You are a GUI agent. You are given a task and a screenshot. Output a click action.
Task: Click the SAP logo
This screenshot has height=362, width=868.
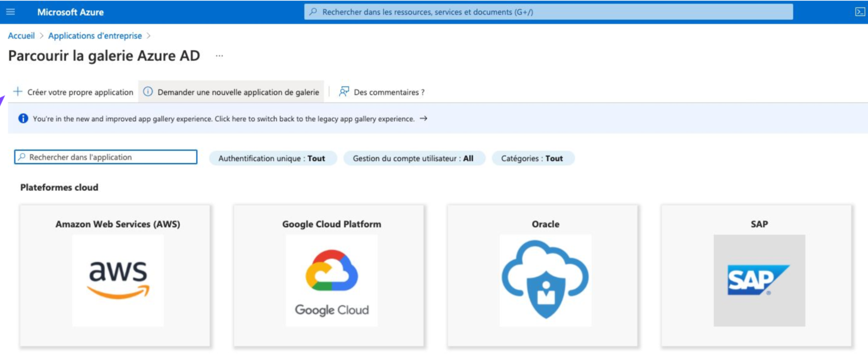pos(760,280)
